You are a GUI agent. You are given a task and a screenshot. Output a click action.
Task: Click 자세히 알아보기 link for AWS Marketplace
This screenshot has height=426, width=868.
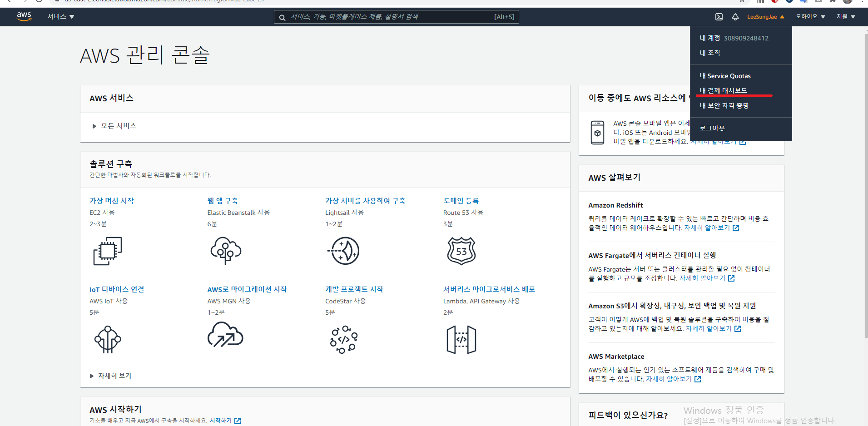click(x=669, y=379)
